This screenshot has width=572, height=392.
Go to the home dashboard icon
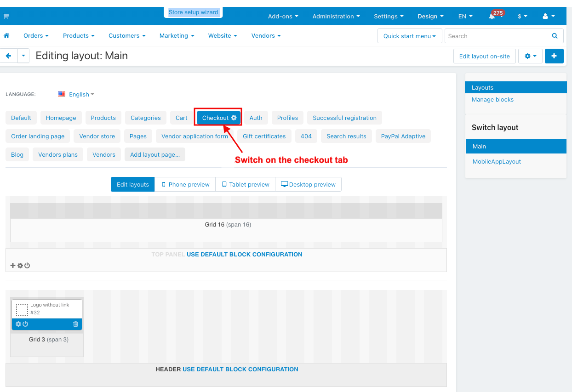pyautogui.click(x=6, y=35)
